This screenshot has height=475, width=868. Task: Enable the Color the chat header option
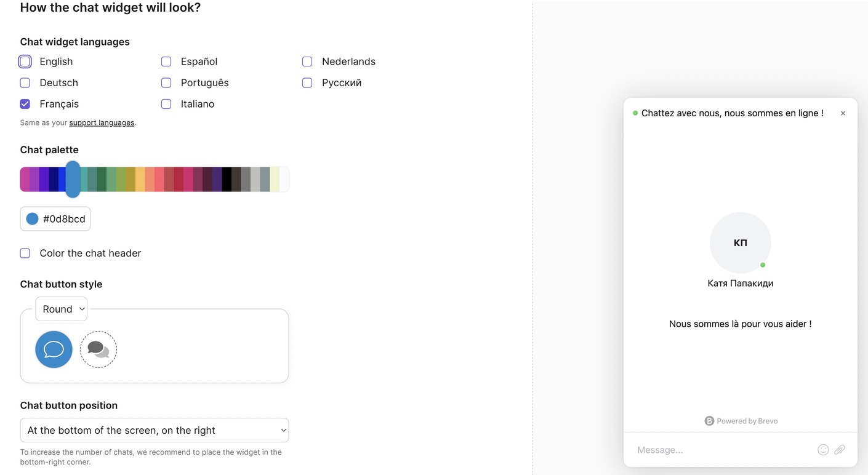pyautogui.click(x=25, y=253)
